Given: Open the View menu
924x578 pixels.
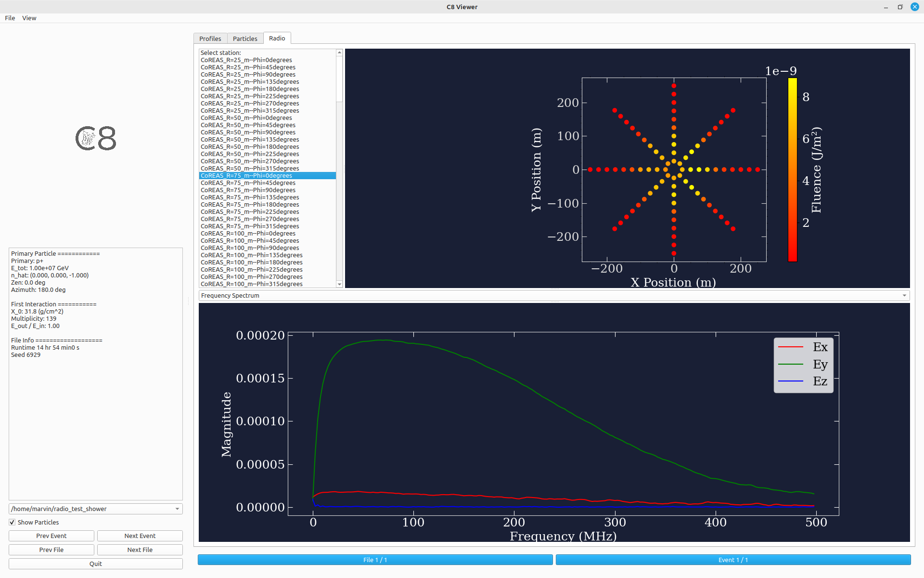Looking at the screenshot, I should pyautogui.click(x=29, y=18).
